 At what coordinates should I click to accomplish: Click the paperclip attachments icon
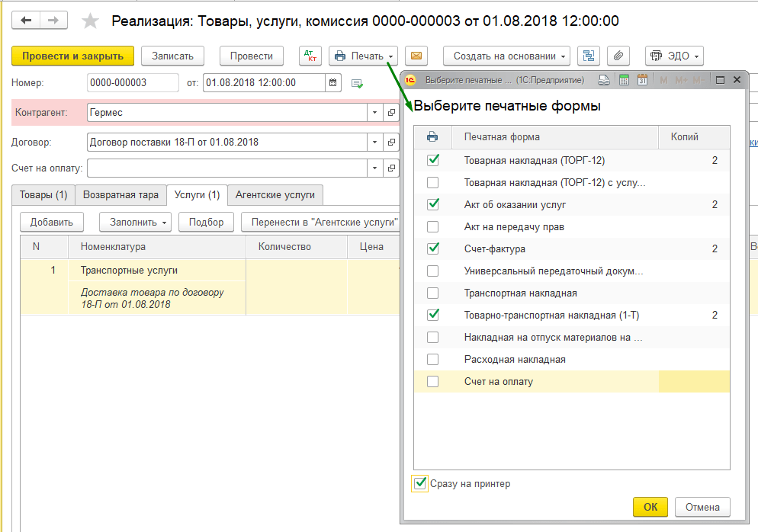618,56
